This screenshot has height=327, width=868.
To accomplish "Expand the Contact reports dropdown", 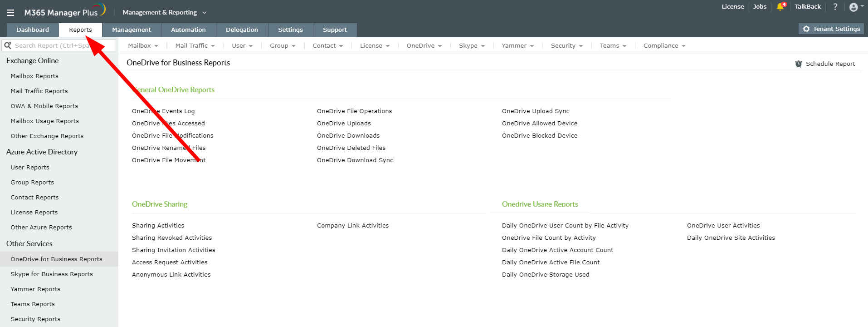I will 328,45.
